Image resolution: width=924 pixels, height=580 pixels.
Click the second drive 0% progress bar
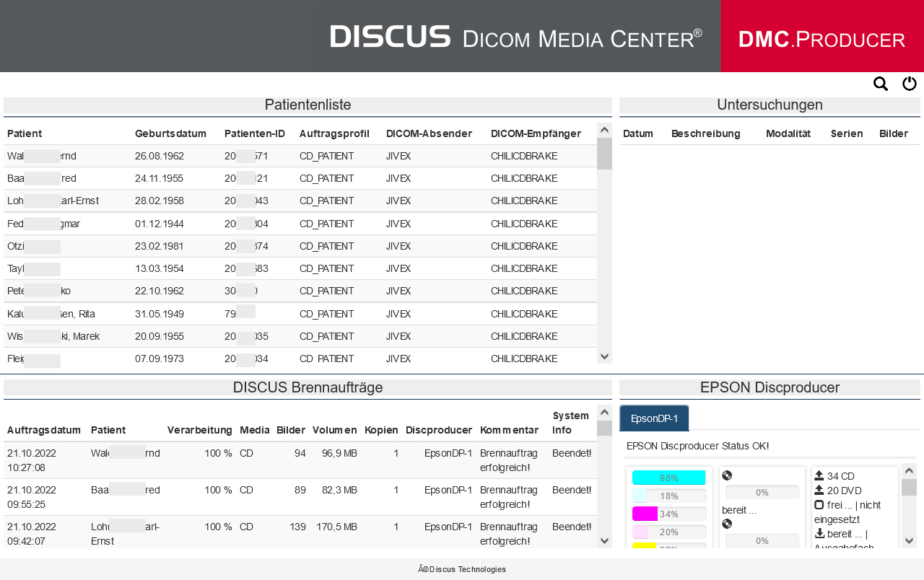[762, 540]
